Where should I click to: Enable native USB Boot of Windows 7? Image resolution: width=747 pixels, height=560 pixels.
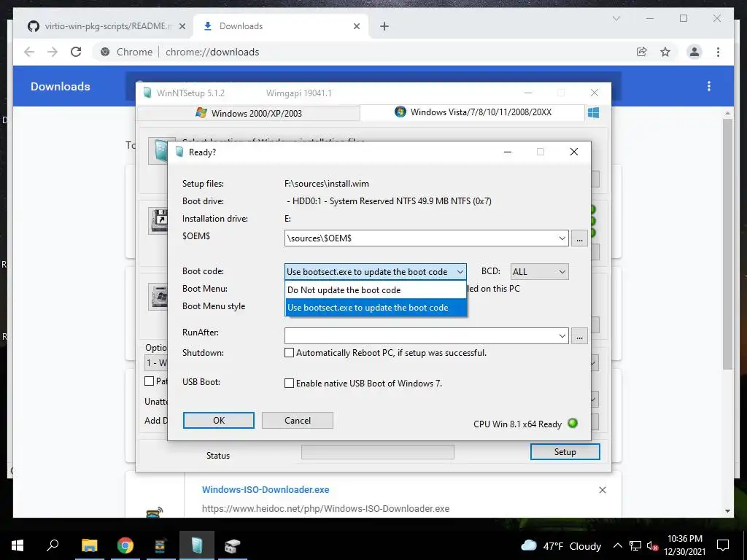289,384
